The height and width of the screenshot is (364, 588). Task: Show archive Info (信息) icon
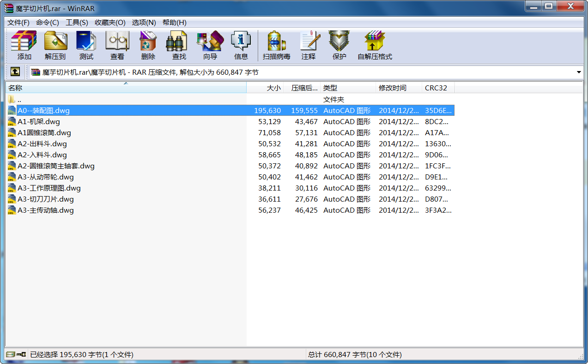[x=241, y=45]
